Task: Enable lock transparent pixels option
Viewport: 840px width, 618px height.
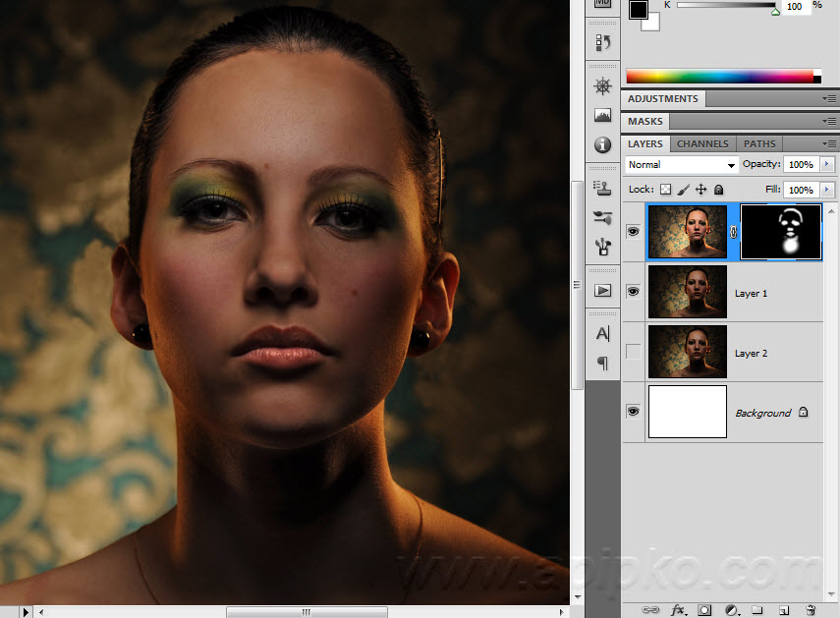Action: pyautogui.click(x=665, y=190)
